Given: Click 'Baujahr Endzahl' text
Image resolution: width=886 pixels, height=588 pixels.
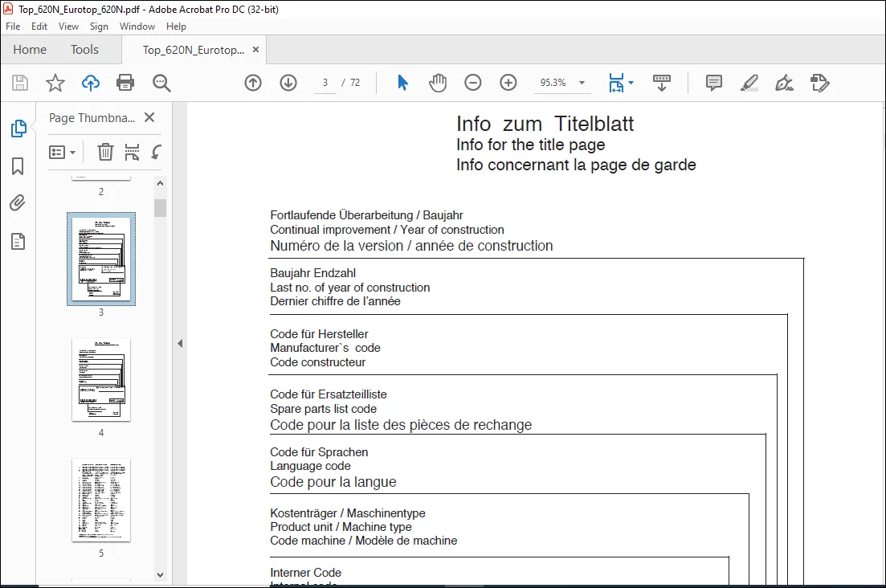Looking at the screenshot, I should pos(313,273).
